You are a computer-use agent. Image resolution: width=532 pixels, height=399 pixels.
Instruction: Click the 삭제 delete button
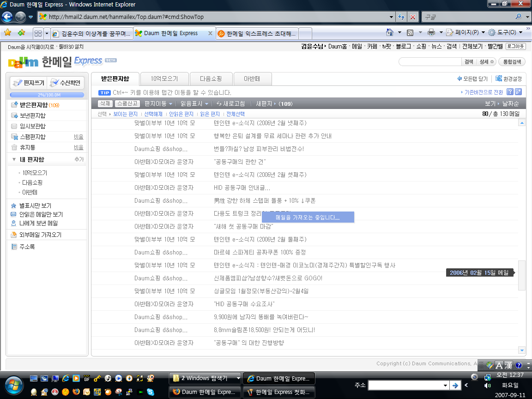coord(105,103)
